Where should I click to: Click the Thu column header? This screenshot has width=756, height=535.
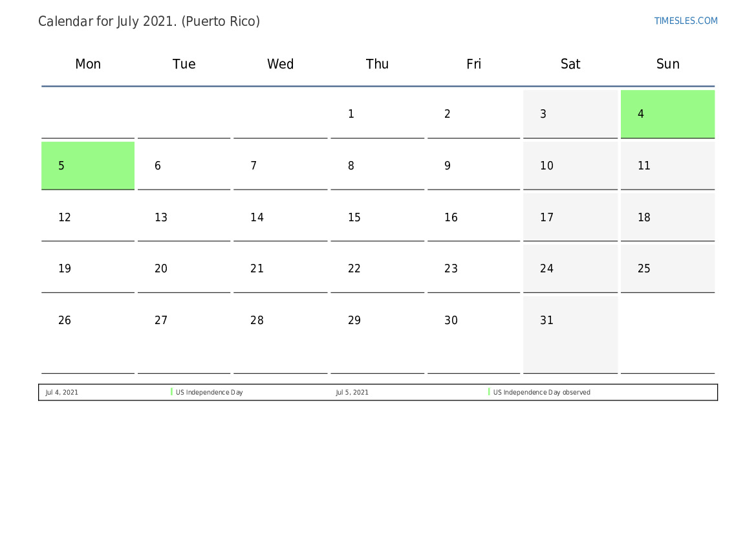pyautogui.click(x=377, y=63)
